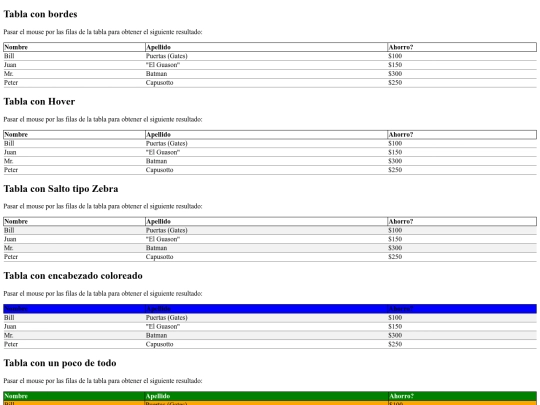540x405 pixels.
Task: Select 'Nombre' in the green header row
Action: [16, 396]
